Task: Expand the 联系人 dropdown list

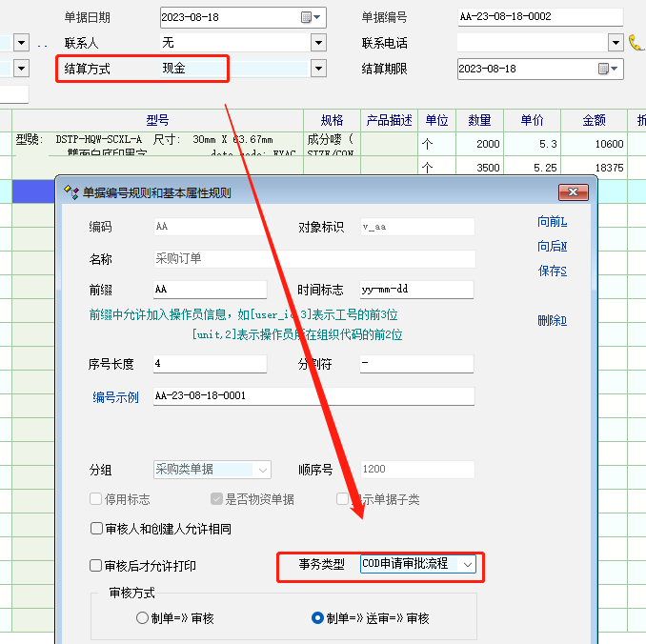Action: point(317,43)
